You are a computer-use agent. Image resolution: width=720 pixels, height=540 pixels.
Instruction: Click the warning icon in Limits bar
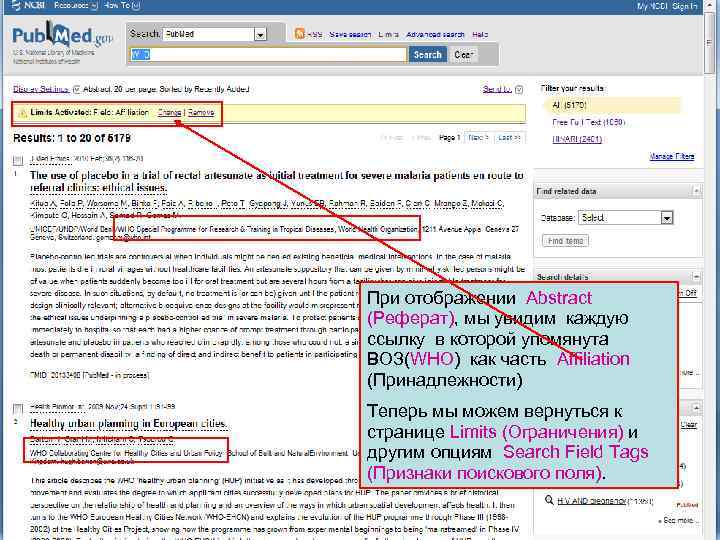[22, 113]
